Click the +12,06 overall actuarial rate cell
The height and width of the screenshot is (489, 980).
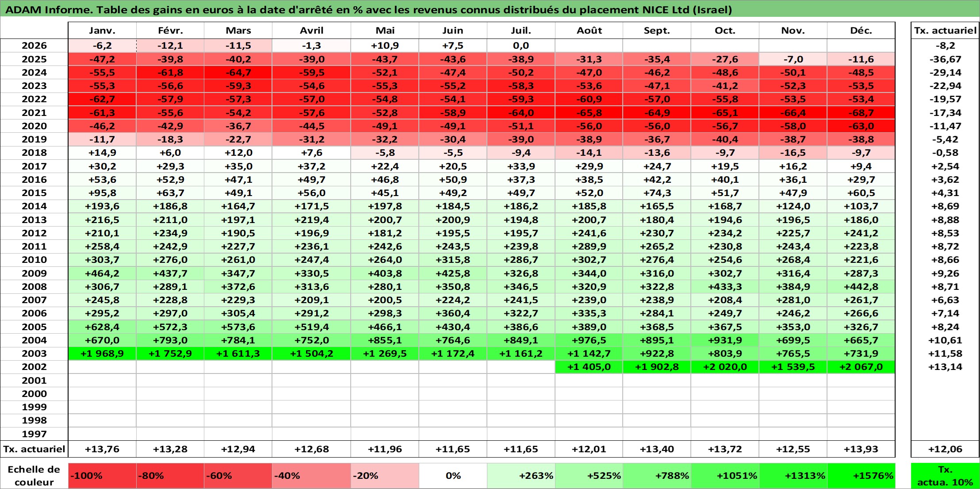click(945, 449)
